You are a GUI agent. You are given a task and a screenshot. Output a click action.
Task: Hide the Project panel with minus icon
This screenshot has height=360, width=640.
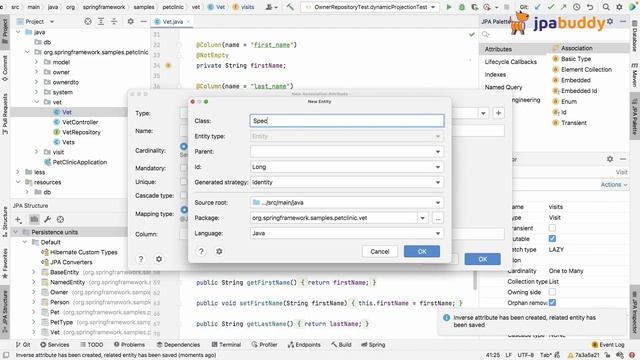point(144,21)
